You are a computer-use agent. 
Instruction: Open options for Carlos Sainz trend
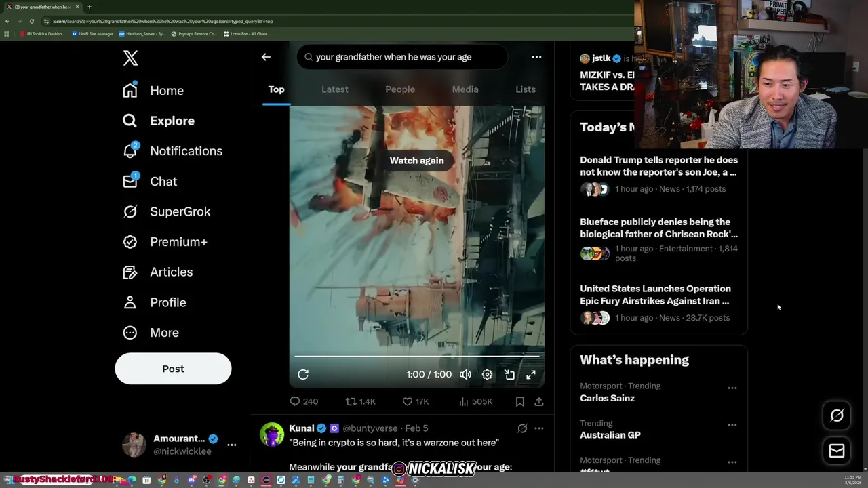coord(732,388)
